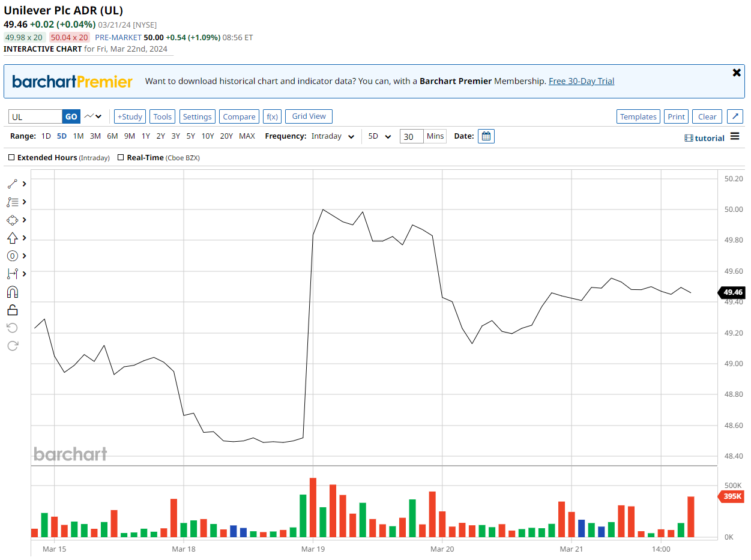Screen dimensions: 751x560
Task: Click the undo arrow icon
Action: (12, 328)
